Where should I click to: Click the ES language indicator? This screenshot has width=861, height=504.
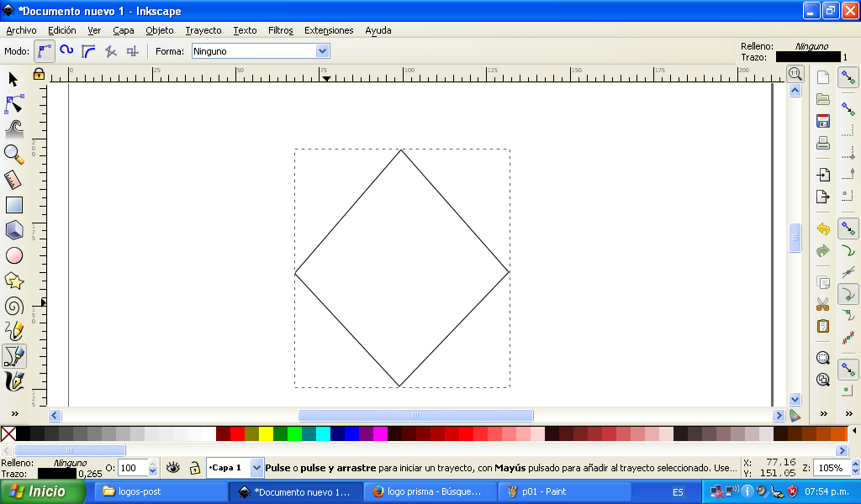[x=679, y=492]
